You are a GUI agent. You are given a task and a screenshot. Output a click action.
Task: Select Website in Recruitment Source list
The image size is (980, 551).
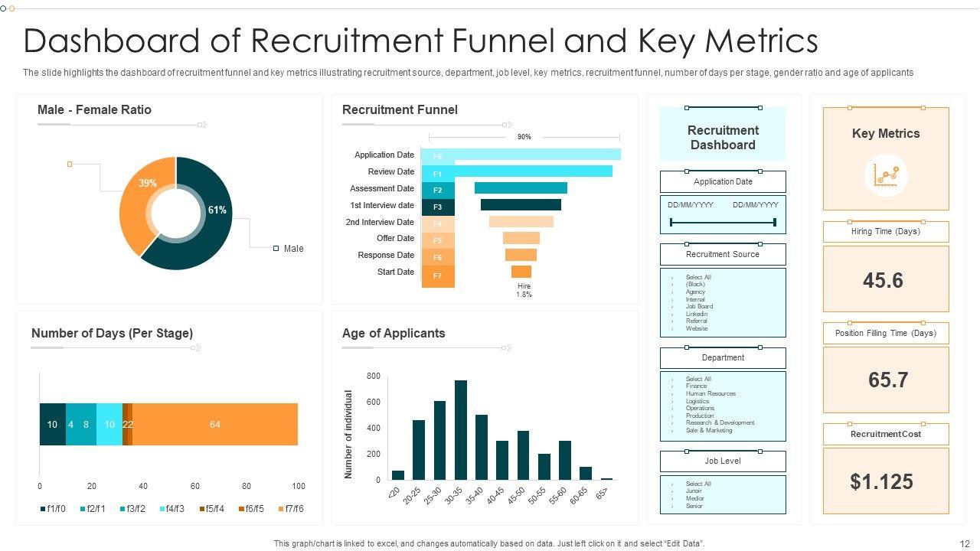coord(697,328)
